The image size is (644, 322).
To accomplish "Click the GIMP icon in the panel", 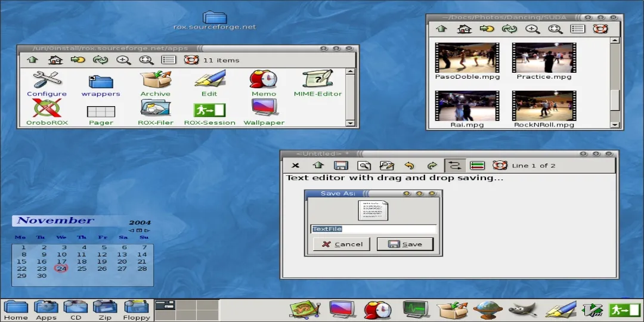I will click(x=522, y=309).
